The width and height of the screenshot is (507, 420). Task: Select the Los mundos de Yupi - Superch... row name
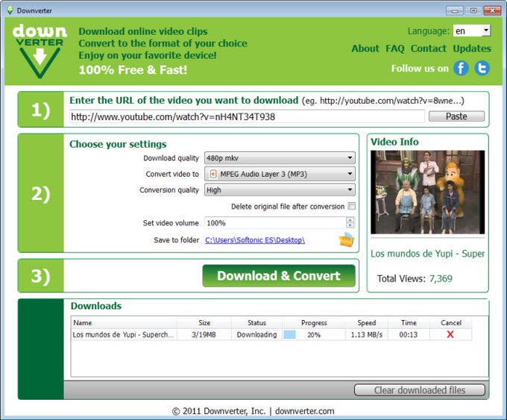(x=123, y=334)
